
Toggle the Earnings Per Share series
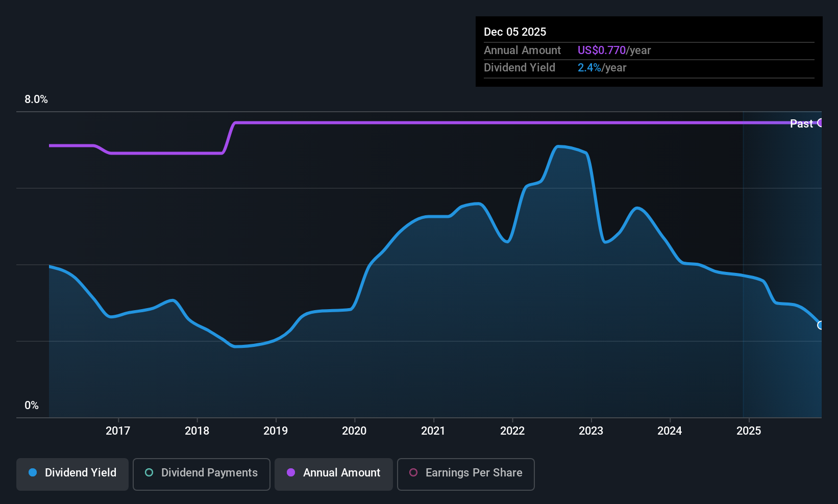point(466,474)
